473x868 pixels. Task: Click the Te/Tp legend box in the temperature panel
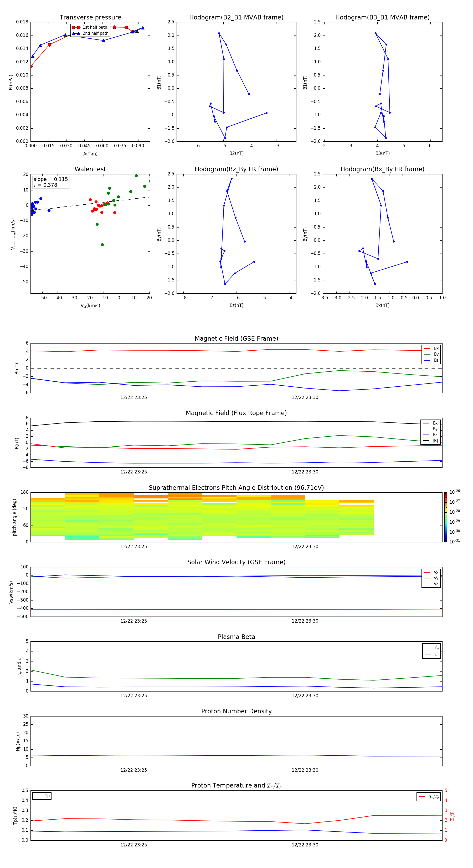coord(428,796)
